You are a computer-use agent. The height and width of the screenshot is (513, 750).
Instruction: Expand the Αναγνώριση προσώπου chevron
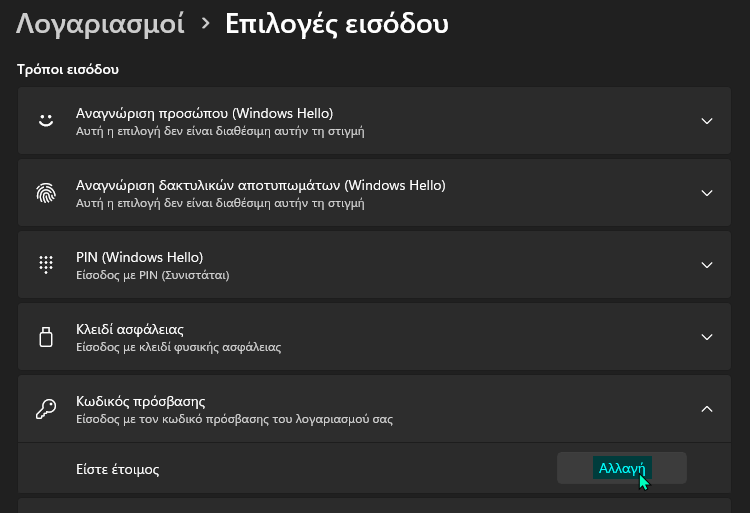(706, 121)
